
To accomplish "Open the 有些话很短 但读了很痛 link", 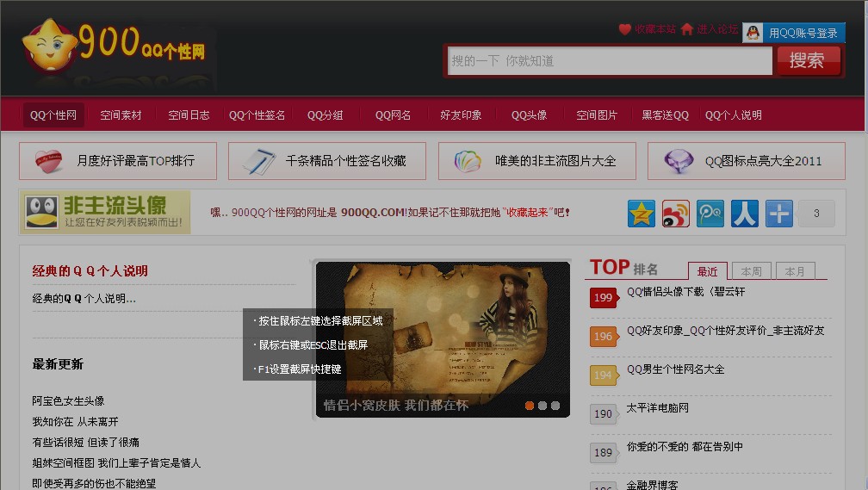I will [86, 443].
